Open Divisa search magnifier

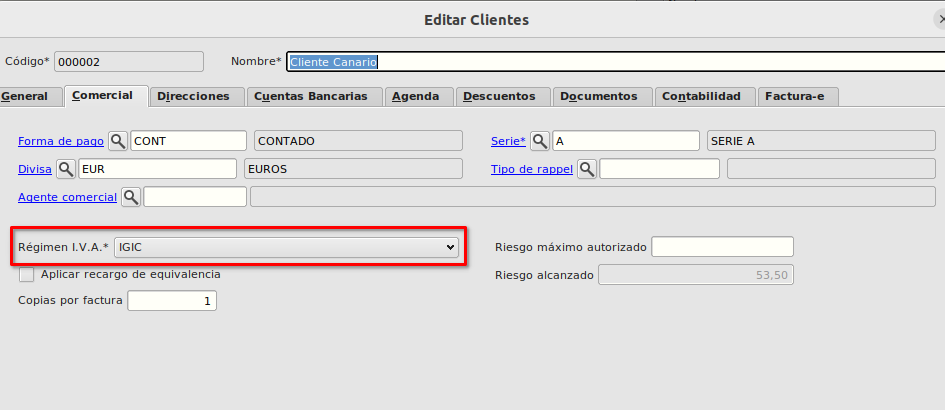pyautogui.click(x=66, y=169)
